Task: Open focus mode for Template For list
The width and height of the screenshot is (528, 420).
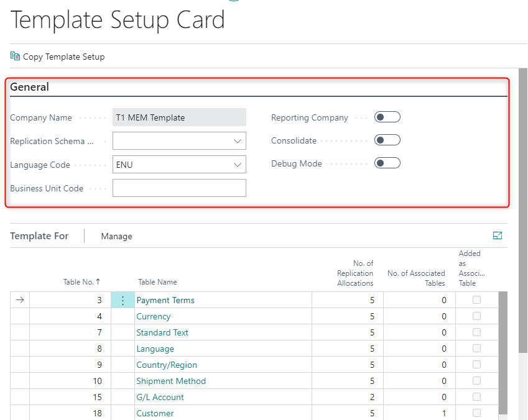Action: coord(498,235)
